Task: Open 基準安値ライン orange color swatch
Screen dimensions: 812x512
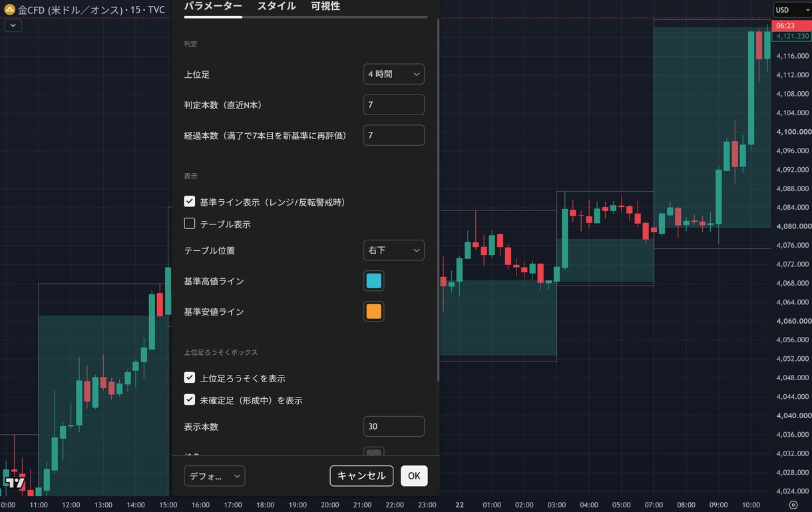Action: point(374,312)
